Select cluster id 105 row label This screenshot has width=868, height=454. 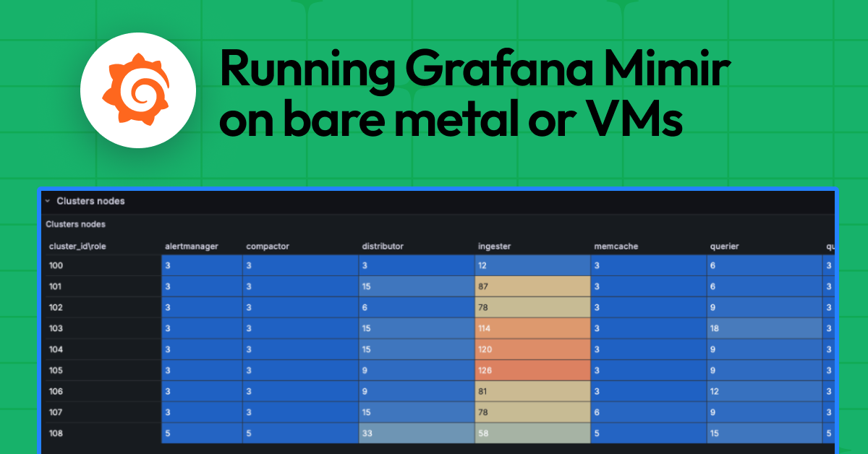coord(56,370)
